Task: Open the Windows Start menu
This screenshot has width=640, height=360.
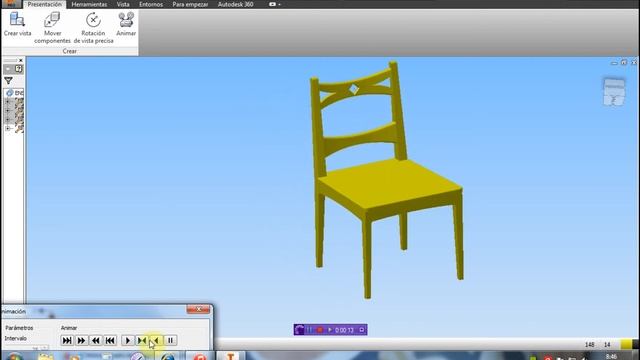Action: (x=14, y=357)
